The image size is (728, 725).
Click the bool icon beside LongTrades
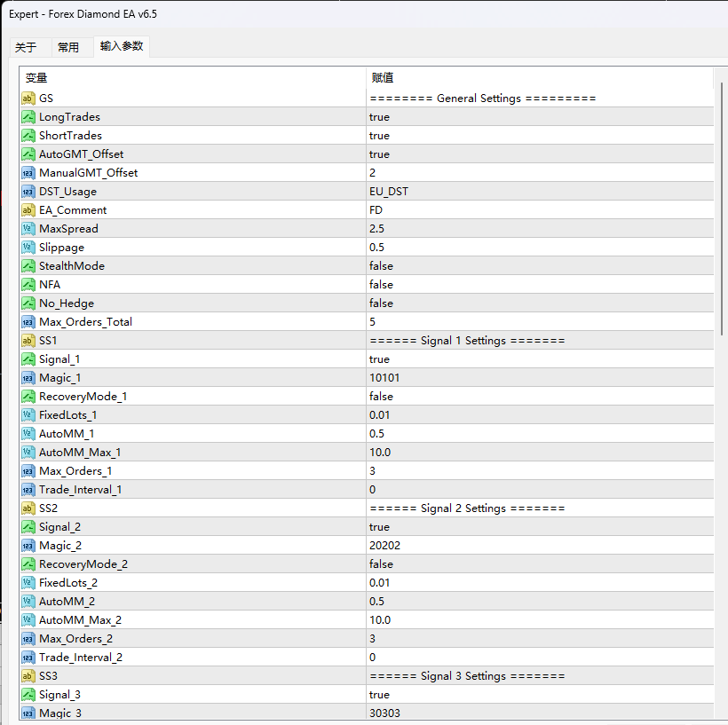tap(28, 117)
